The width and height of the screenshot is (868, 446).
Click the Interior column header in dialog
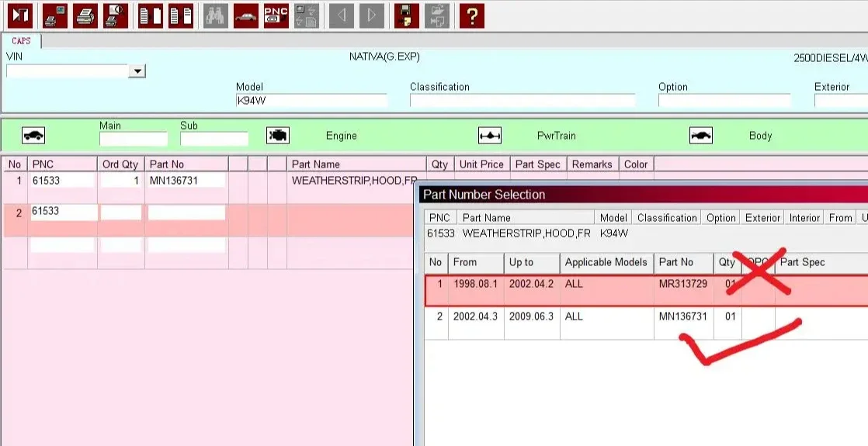(x=804, y=218)
